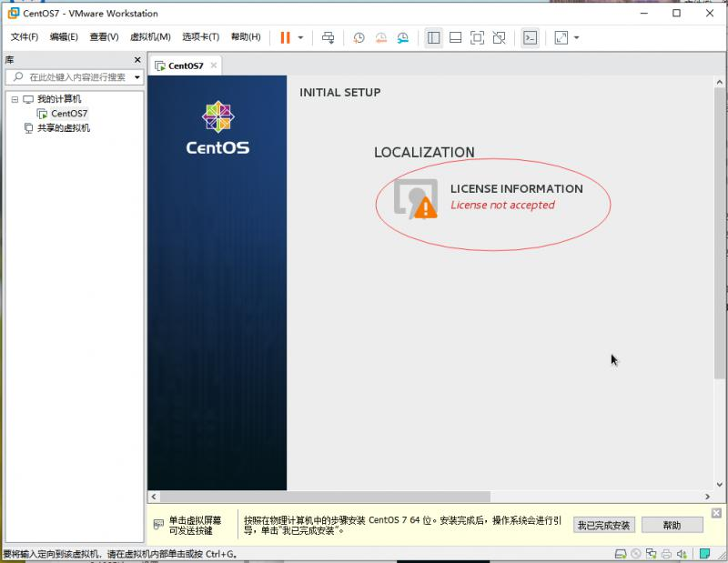Click the sound device status icon
Screen dimensions: 728x563
coord(681,553)
